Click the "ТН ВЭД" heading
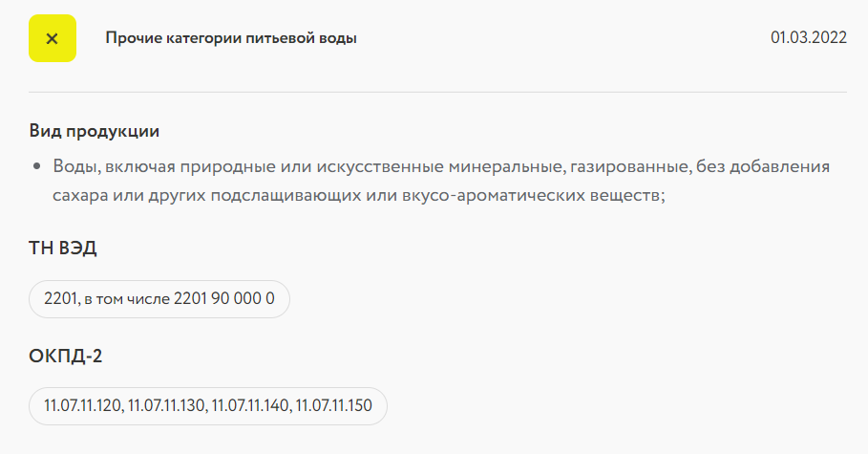 point(63,249)
